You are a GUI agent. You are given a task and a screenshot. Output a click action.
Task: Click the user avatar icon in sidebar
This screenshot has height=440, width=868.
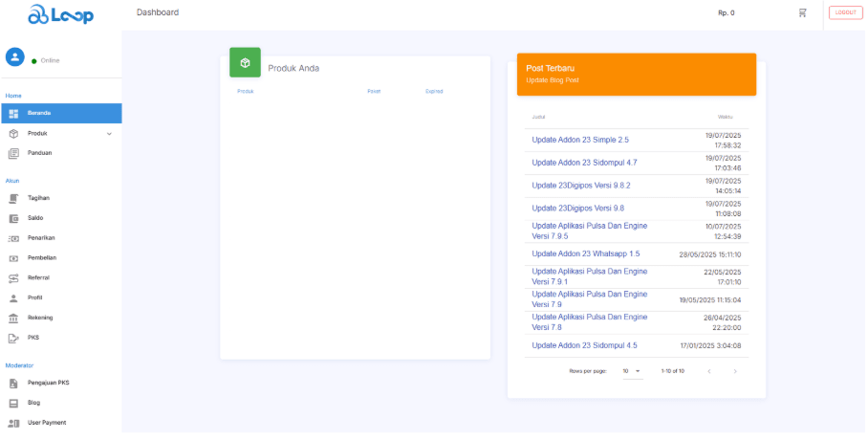point(15,57)
